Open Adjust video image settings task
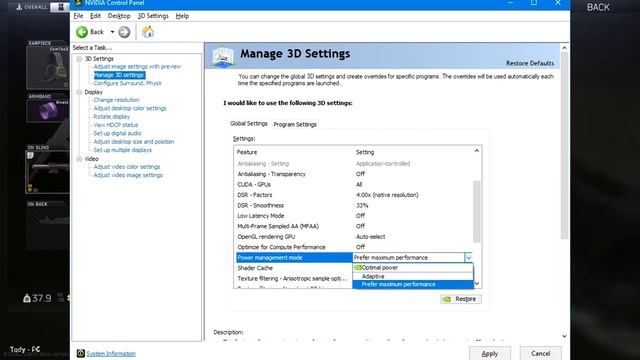Image resolution: width=640 pixels, height=360 pixels. [x=128, y=175]
